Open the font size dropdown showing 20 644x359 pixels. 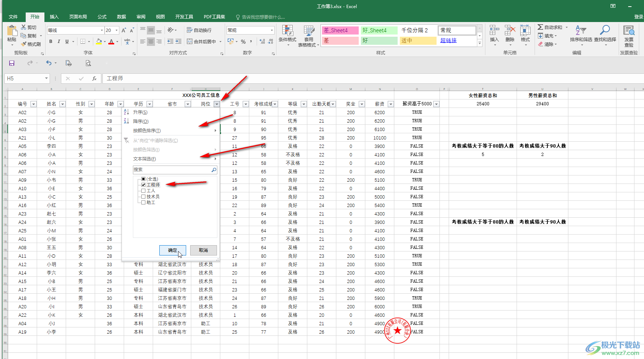(117, 30)
